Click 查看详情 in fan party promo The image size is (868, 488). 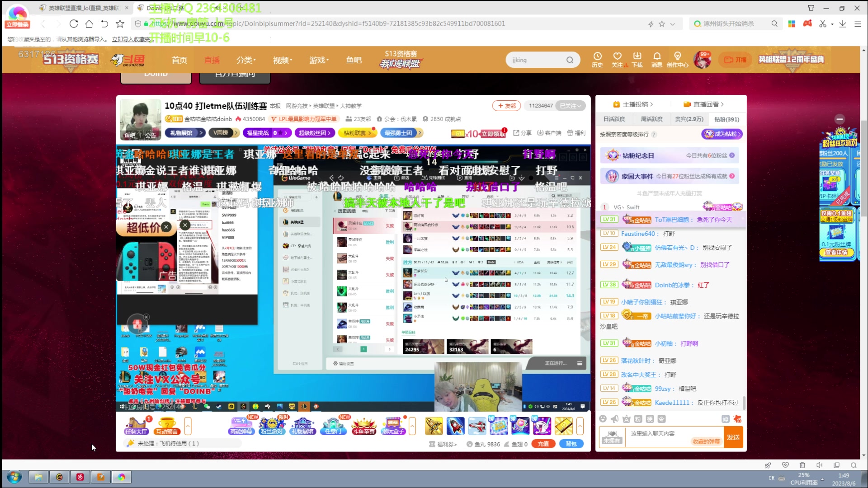coord(837,253)
